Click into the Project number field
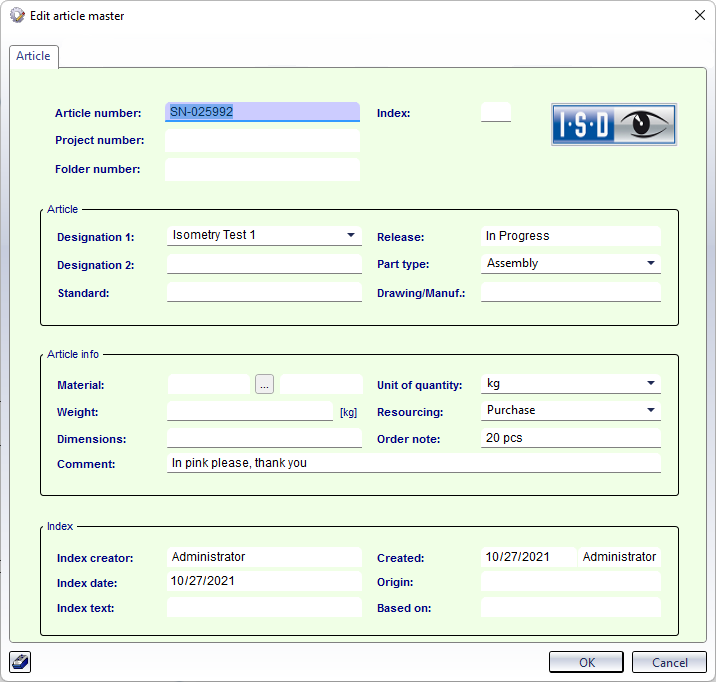The image size is (716, 682). 262,140
